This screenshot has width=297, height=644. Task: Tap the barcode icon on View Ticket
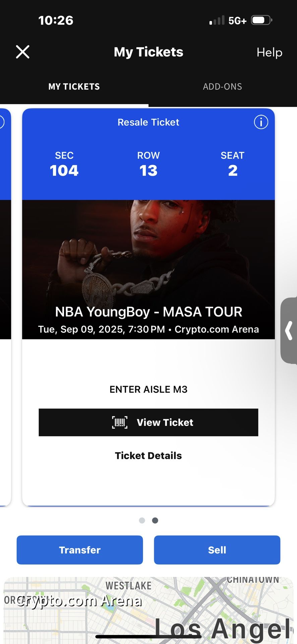120,422
